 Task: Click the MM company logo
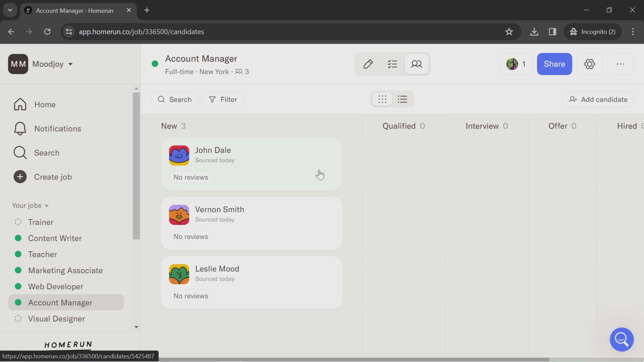pos(18,64)
